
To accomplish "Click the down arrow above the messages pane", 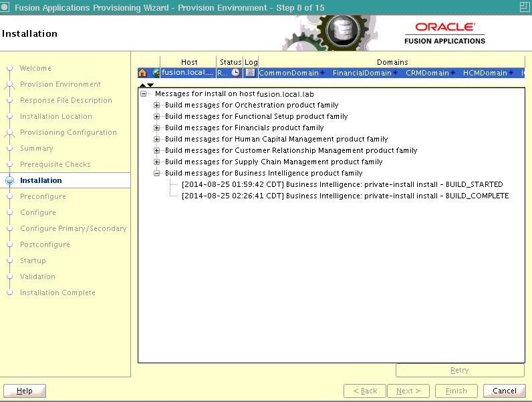I will [150, 85].
